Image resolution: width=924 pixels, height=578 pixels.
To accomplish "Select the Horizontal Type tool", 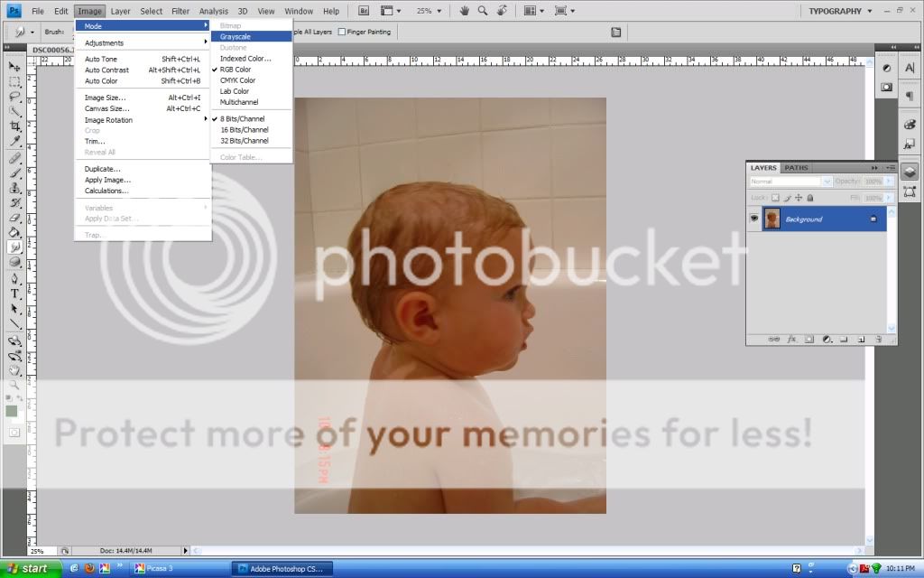I will (x=14, y=294).
